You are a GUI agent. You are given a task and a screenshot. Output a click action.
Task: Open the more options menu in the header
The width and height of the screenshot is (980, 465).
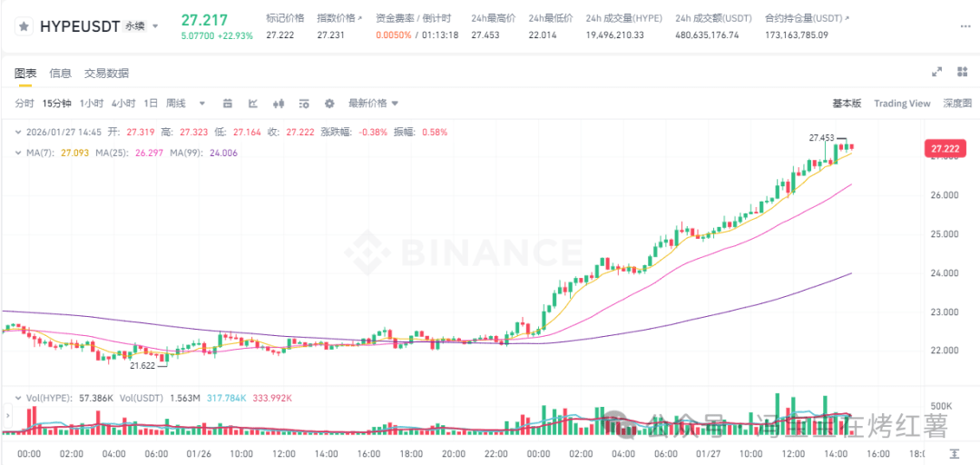point(965,27)
